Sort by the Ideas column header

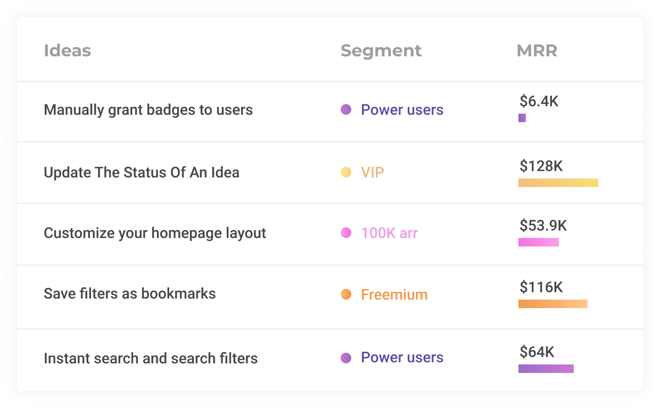pyautogui.click(x=67, y=51)
